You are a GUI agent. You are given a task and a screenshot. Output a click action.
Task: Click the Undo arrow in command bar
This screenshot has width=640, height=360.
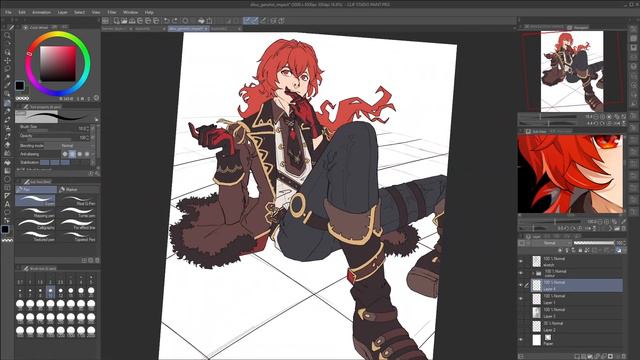tap(166, 20)
